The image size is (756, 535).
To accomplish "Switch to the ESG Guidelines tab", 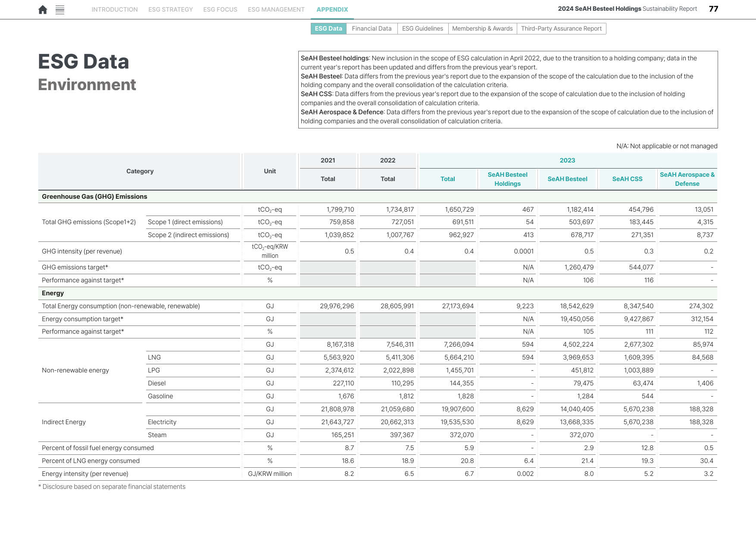I will [422, 28].
